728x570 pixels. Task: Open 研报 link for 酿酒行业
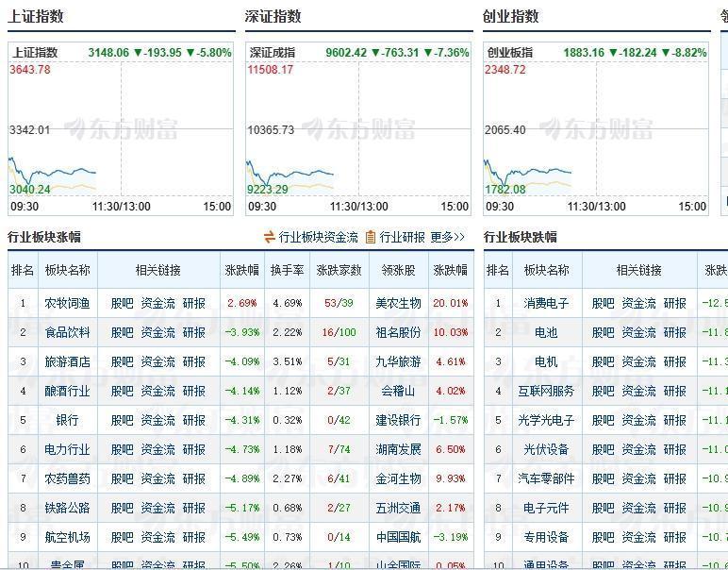(x=194, y=391)
